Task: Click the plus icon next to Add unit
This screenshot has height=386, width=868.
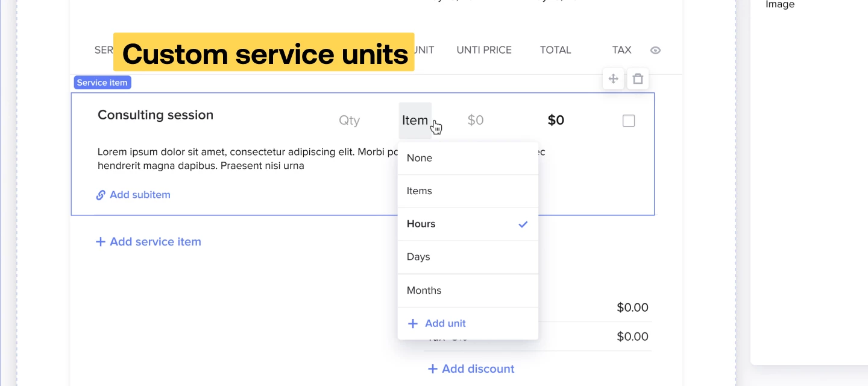Action: coord(413,323)
